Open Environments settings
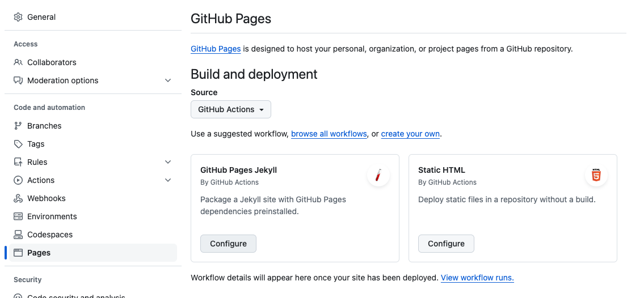Image resolution: width=644 pixels, height=298 pixels. tap(93, 216)
